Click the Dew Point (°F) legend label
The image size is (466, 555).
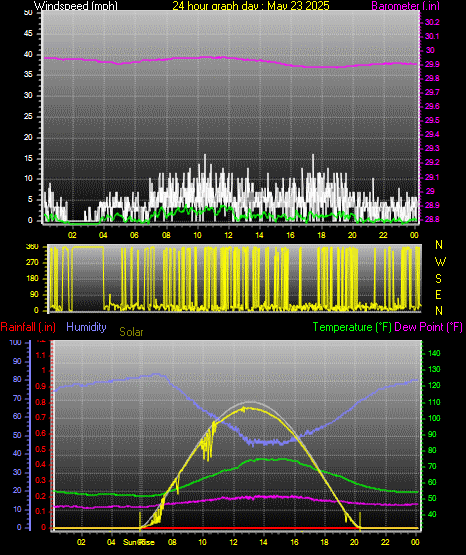pos(428,327)
